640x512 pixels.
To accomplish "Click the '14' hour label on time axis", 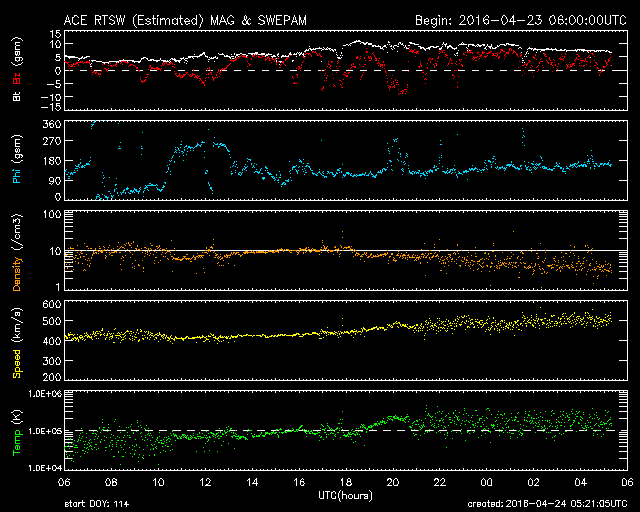I will click(x=252, y=482).
